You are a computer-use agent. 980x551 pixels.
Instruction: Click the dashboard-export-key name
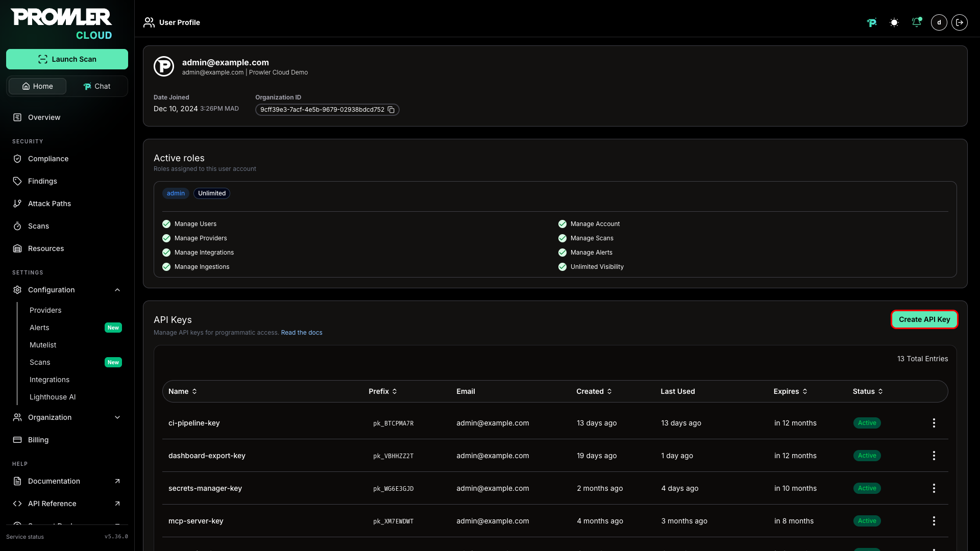point(207,456)
